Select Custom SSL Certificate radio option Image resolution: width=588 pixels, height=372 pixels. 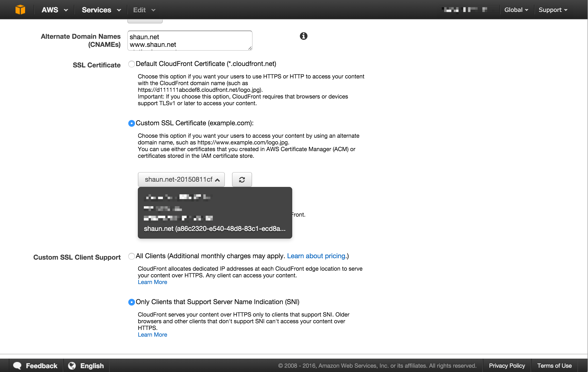pos(132,123)
